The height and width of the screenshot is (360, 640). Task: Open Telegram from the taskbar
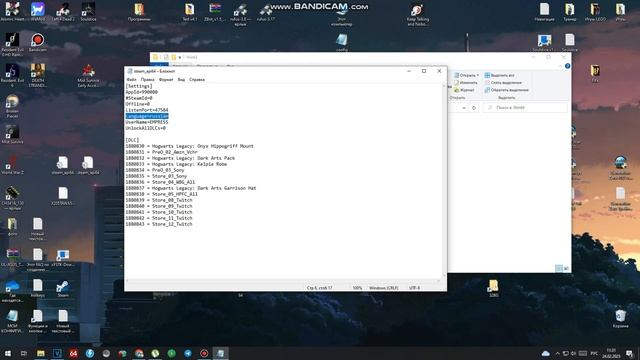[x=188, y=353]
